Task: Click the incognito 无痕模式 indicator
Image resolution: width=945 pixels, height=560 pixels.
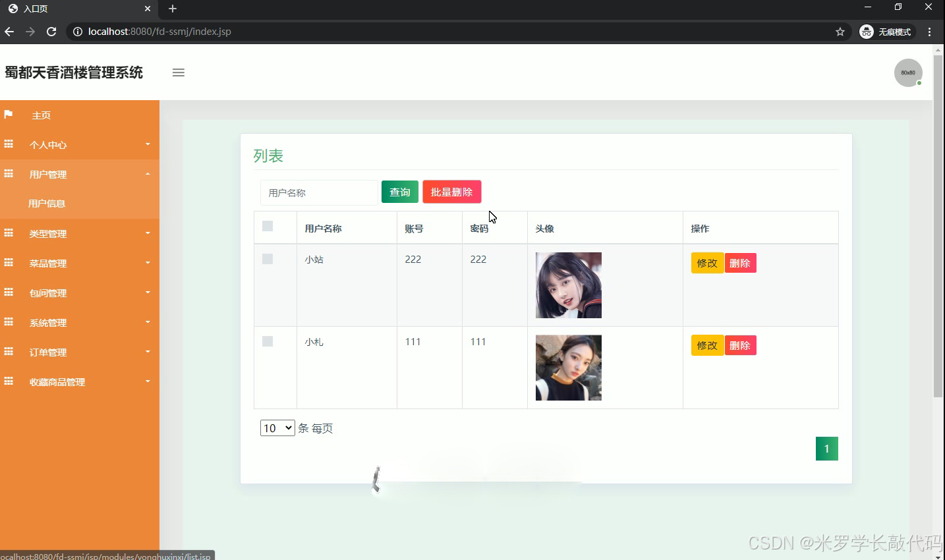Action: (x=886, y=32)
